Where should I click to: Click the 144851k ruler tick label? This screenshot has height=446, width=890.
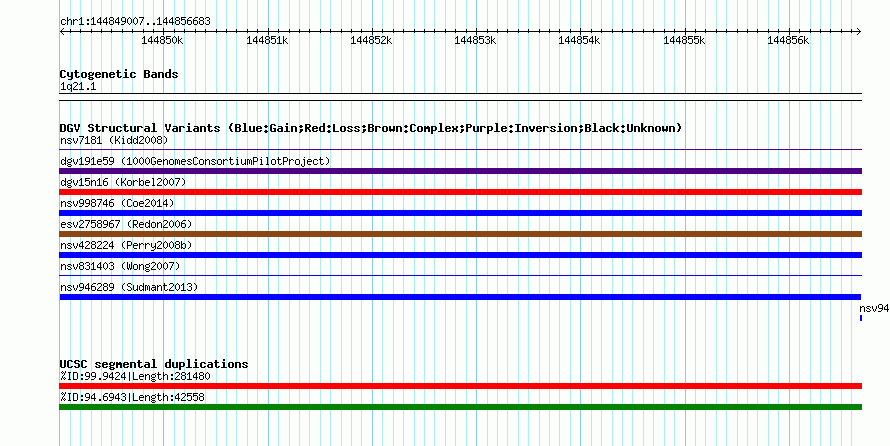pos(267,40)
